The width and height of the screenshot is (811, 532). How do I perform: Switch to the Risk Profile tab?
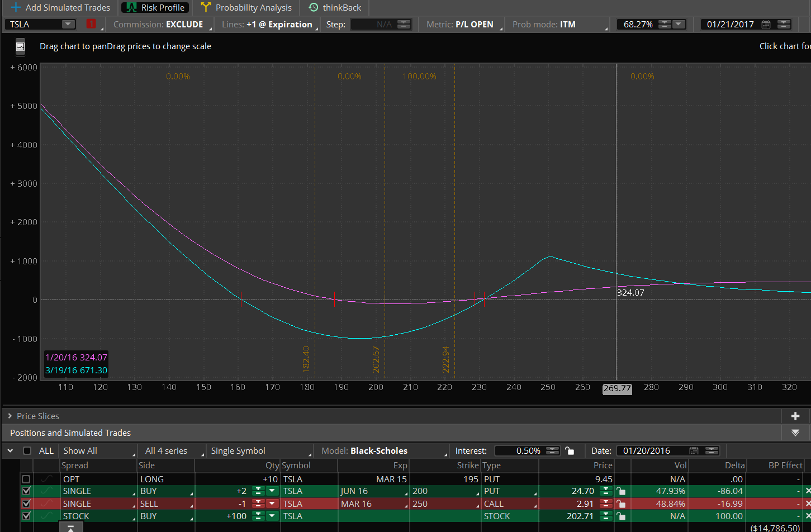click(155, 8)
